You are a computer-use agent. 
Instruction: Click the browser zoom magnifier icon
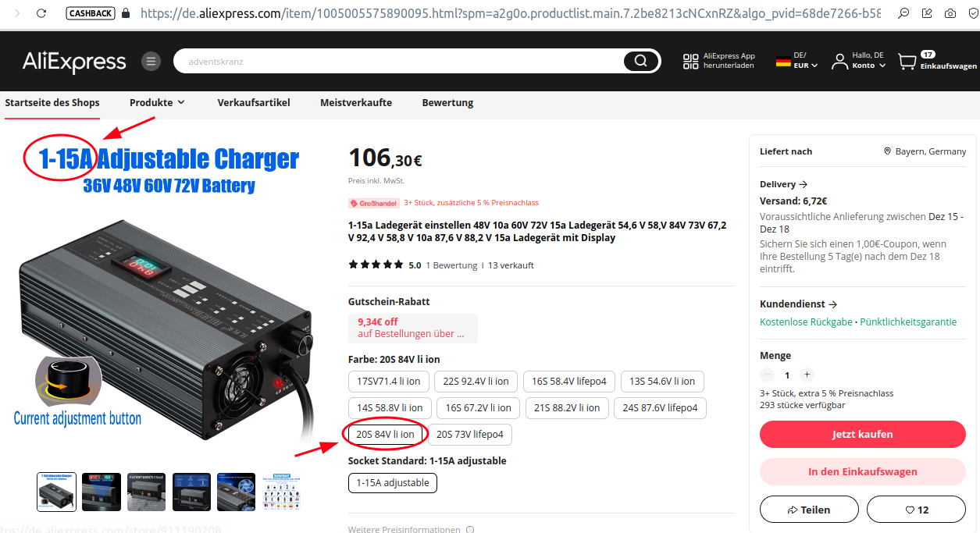tap(903, 13)
